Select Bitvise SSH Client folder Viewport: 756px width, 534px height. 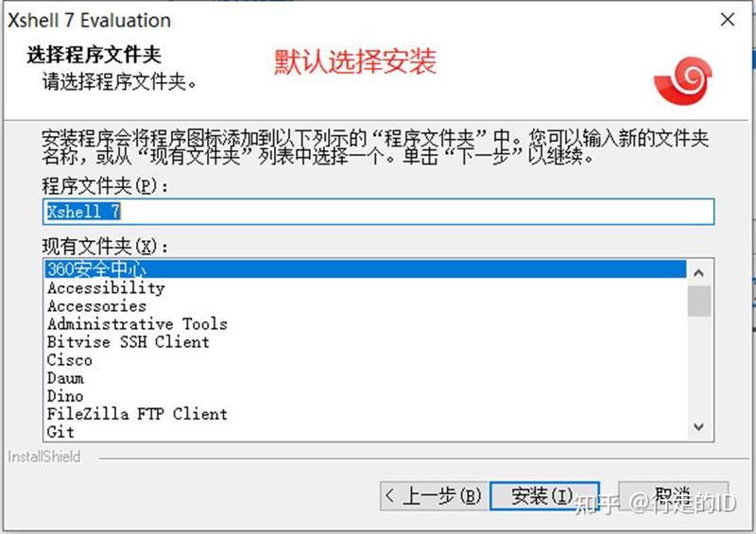(129, 342)
